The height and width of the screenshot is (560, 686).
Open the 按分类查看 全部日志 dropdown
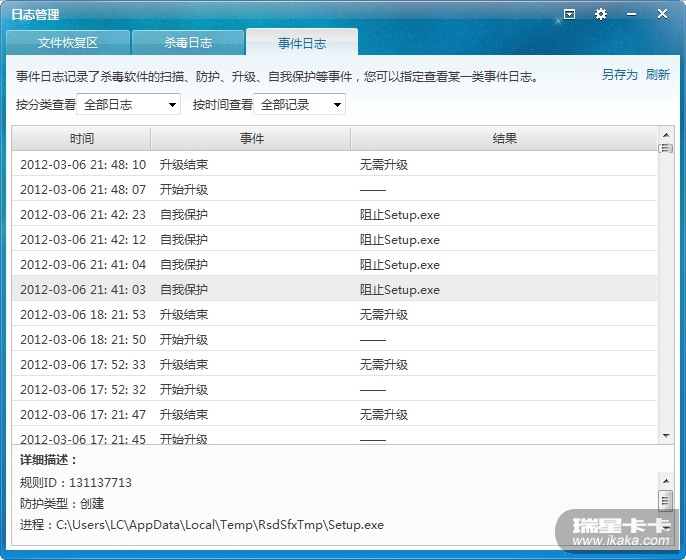coord(129,104)
